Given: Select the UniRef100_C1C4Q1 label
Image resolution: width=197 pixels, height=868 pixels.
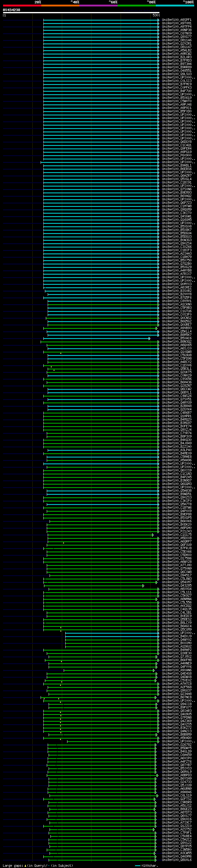Looking at the screenshot, I should (176, 145).
